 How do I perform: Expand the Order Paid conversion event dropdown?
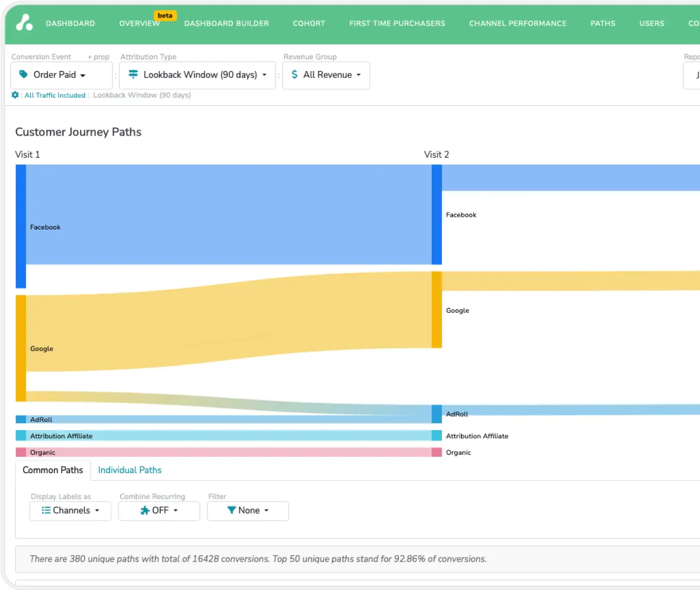(61, 75)
